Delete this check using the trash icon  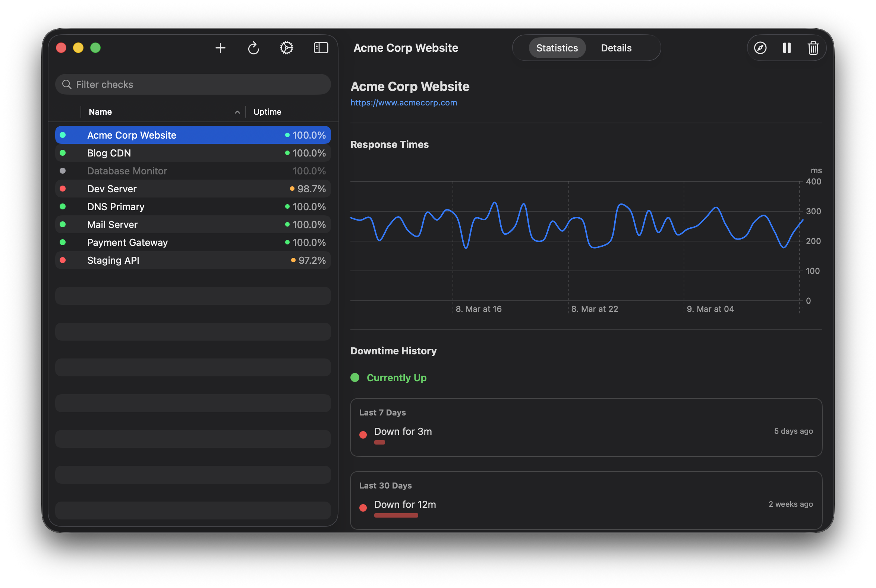click(x=813, y=48)
